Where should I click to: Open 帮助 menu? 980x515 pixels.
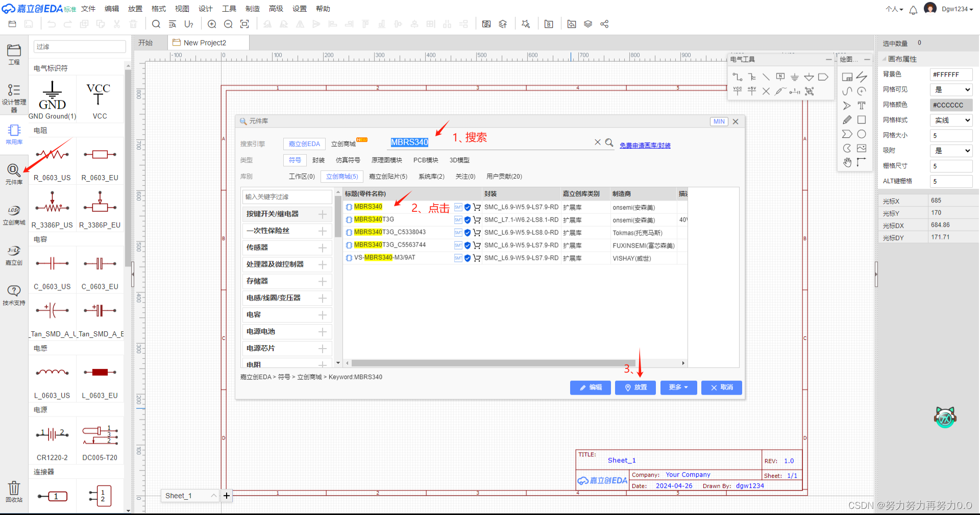pyautogui.click(x=323, y=9)
